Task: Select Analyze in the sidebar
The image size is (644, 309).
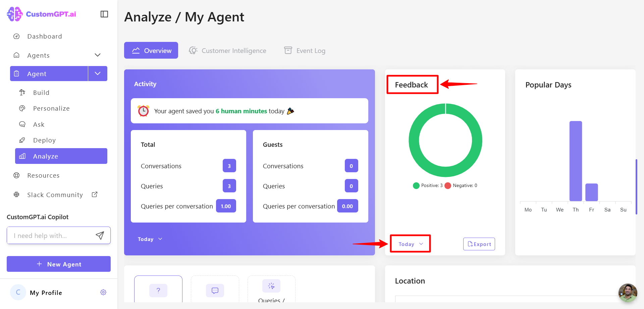Action: [61, 156]
